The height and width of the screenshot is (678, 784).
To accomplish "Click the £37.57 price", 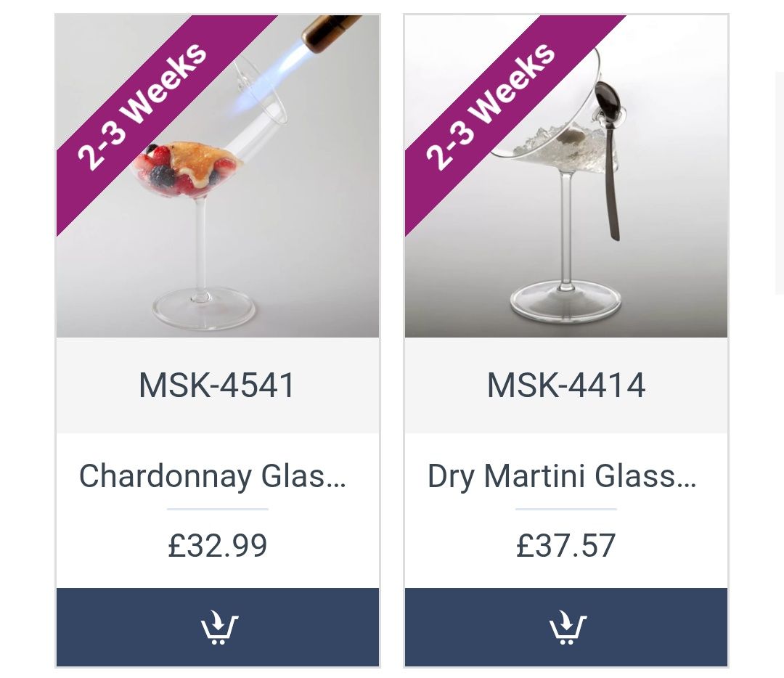I will [x=566, y=545].
